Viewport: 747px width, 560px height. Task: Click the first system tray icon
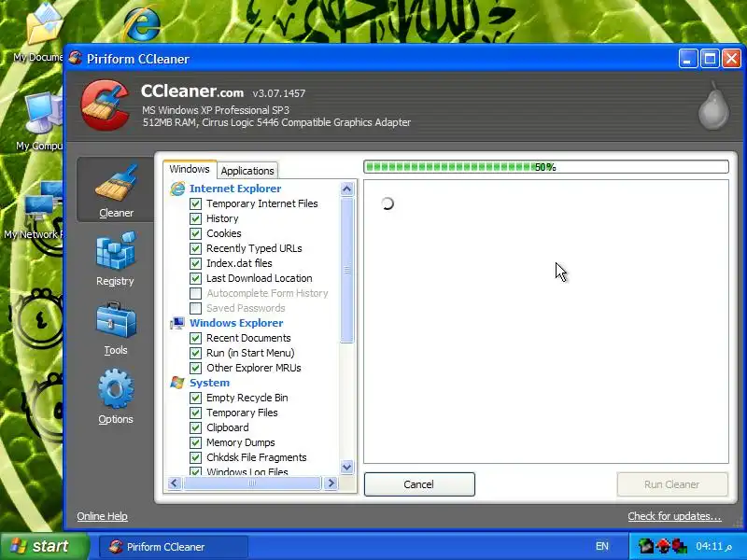[646, 546]
